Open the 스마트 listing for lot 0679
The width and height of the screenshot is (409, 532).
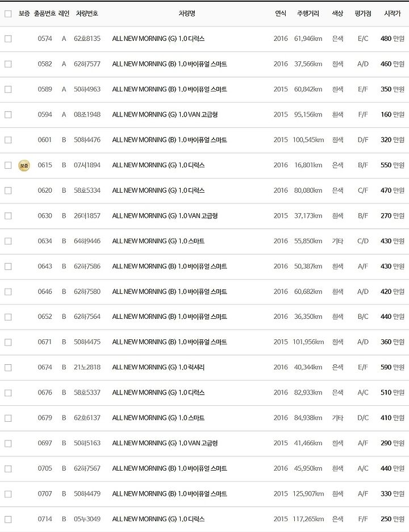coord(158,418)
